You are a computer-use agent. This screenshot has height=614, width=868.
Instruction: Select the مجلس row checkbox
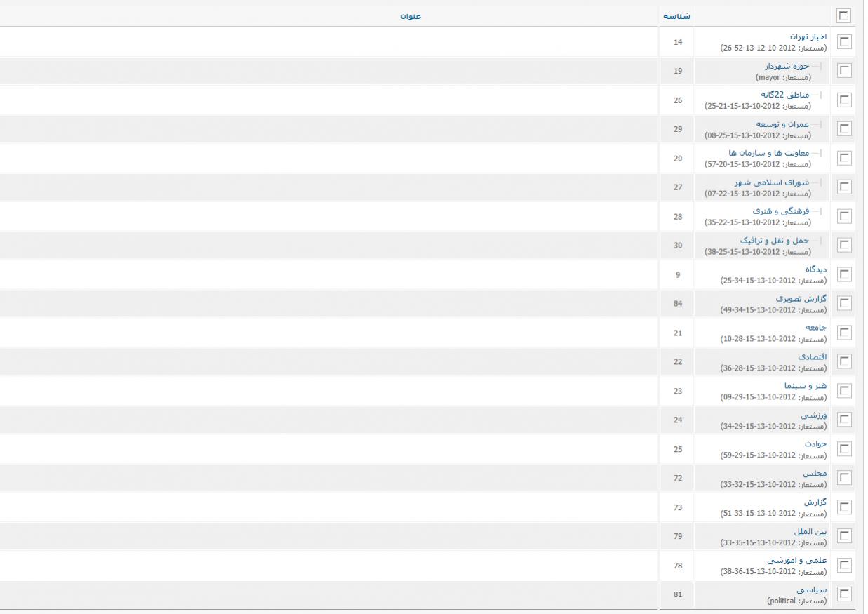(x=845, y=479)
